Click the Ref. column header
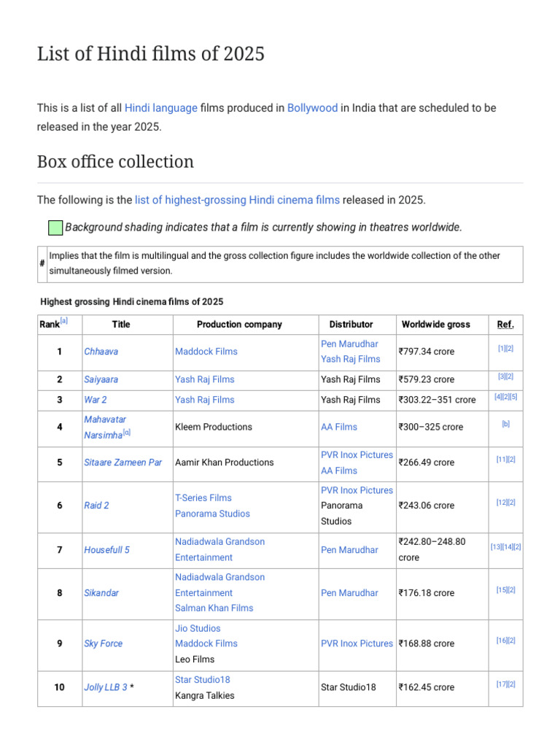Screen dimensions: 560x747 coord(505,325)
